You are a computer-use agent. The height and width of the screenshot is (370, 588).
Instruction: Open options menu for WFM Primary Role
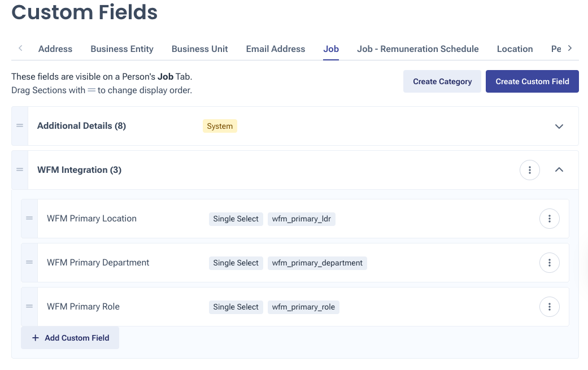tap(549, 307)
